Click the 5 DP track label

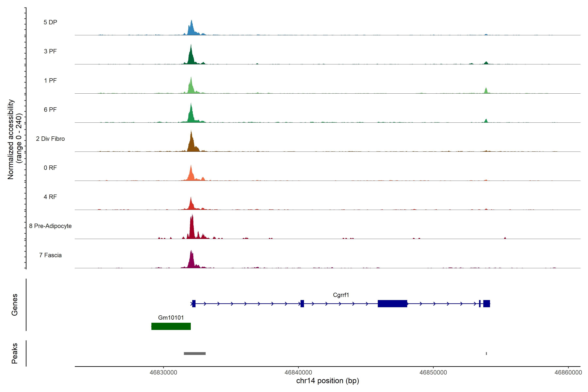pyautogui.click(x=50, y=22)
